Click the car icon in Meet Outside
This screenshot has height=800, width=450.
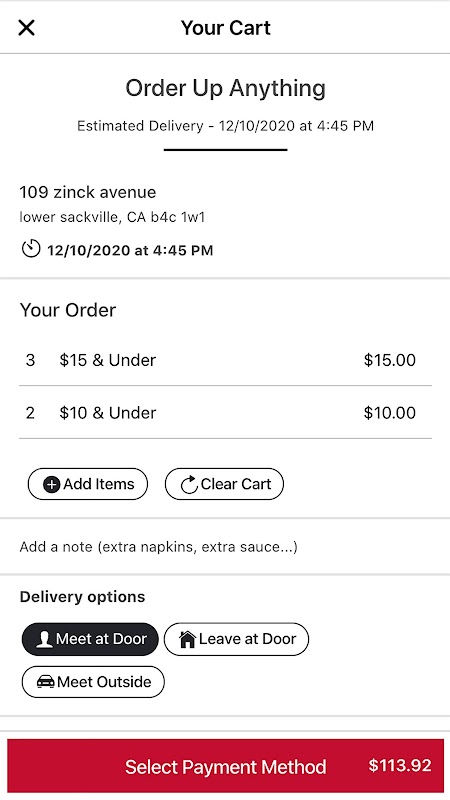(46, 682)
